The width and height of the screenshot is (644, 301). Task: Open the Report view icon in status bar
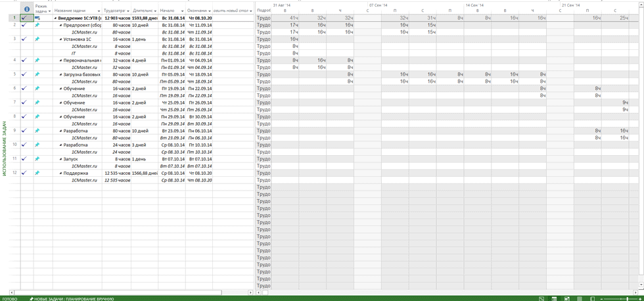pyautogui.click(x=592, y=298)
